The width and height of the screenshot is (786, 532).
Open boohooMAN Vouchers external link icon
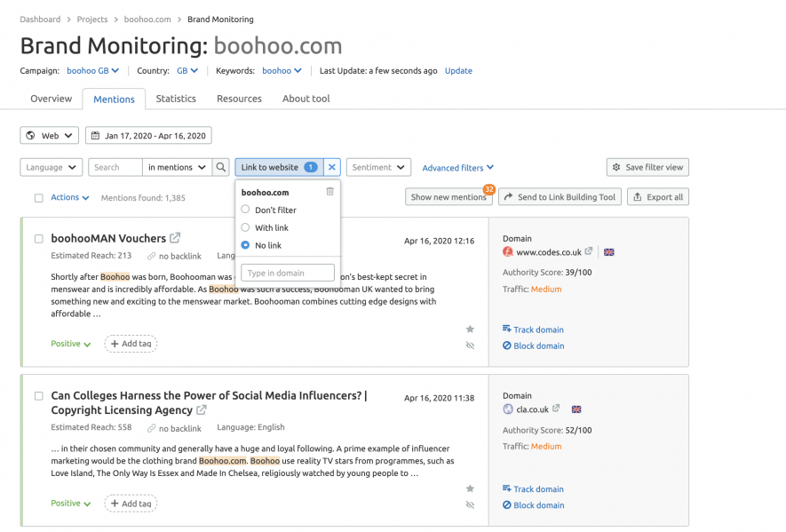(x=175, y=238)
